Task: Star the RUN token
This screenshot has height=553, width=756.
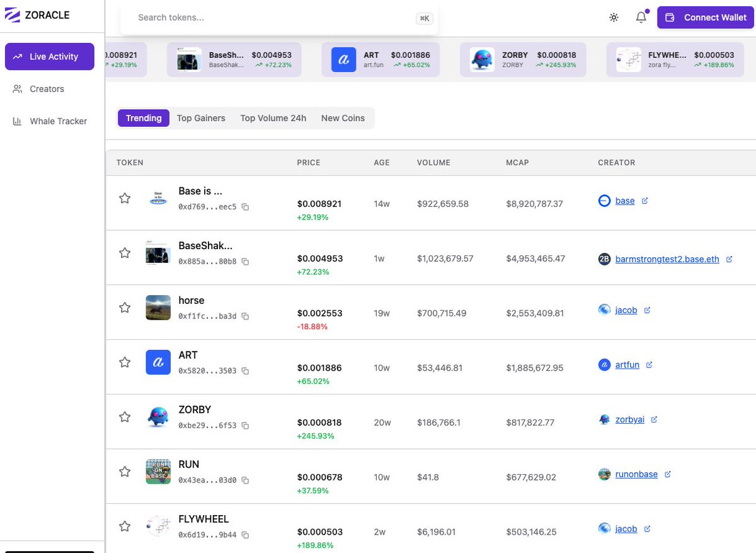Action: 125,472
